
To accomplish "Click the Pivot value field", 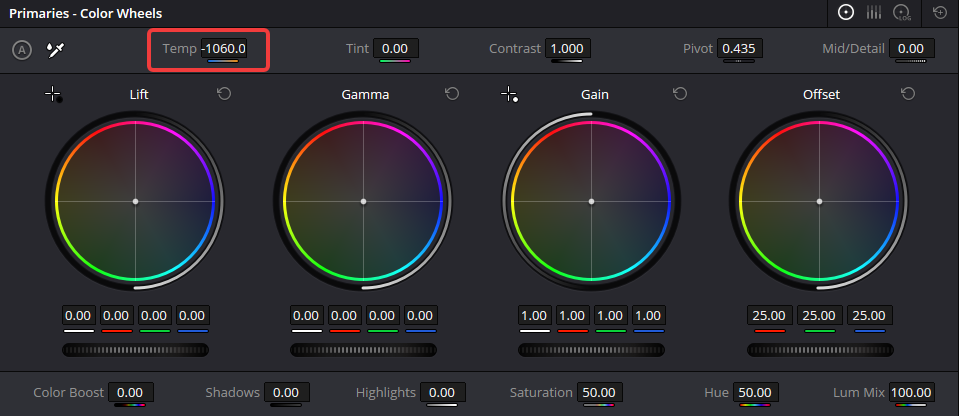I will click(741, 48).
